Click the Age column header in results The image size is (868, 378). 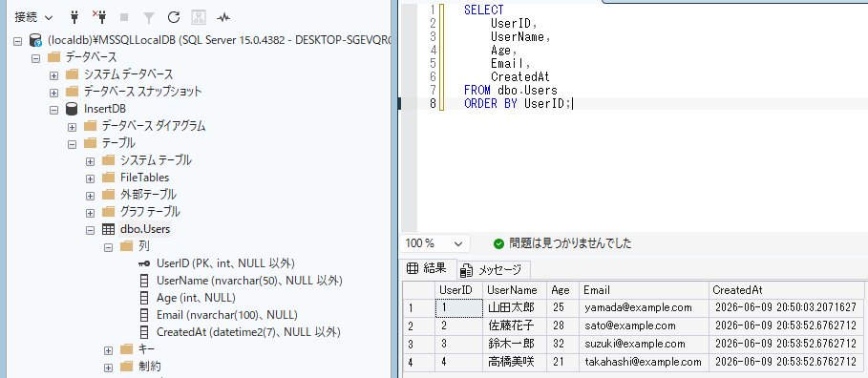(x=563, y=290)
